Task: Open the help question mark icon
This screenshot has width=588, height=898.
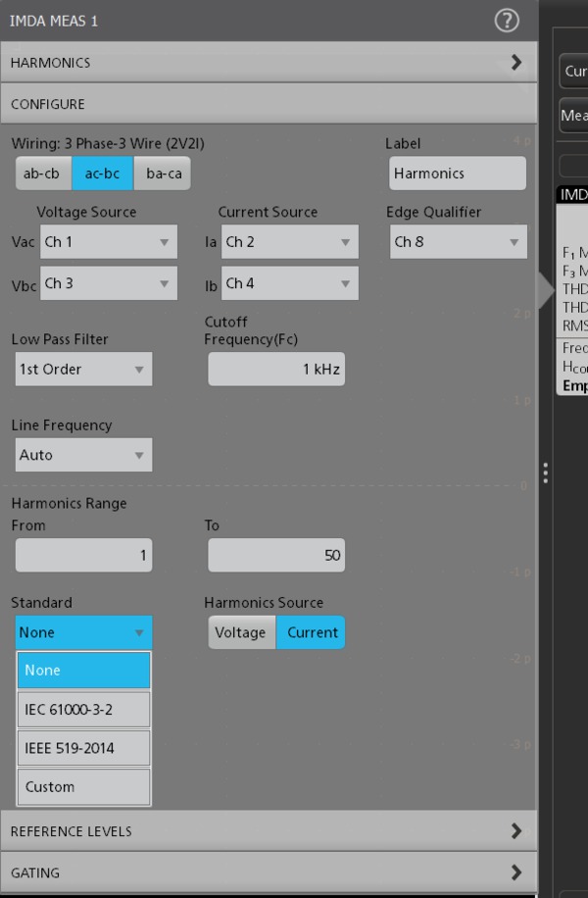Action: pyautogui.click(x=507, y=21)
